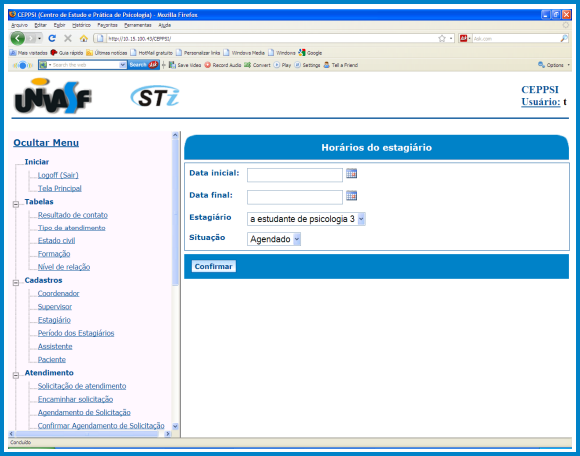Click the stop loading X icon
Image resolution: width=580 pixels, height=456 pixels.
coord(68,38)
